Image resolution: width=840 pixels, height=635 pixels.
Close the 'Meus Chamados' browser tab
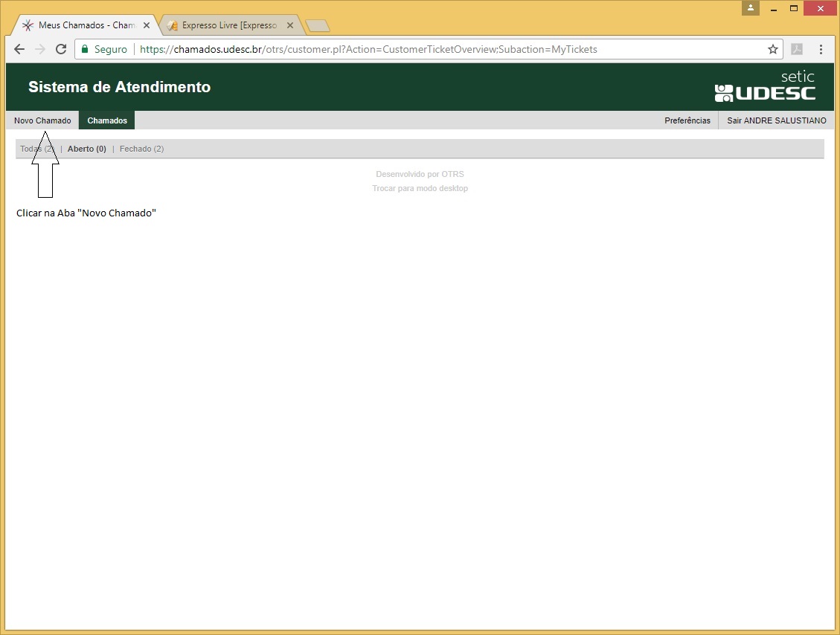coord(147,25)
